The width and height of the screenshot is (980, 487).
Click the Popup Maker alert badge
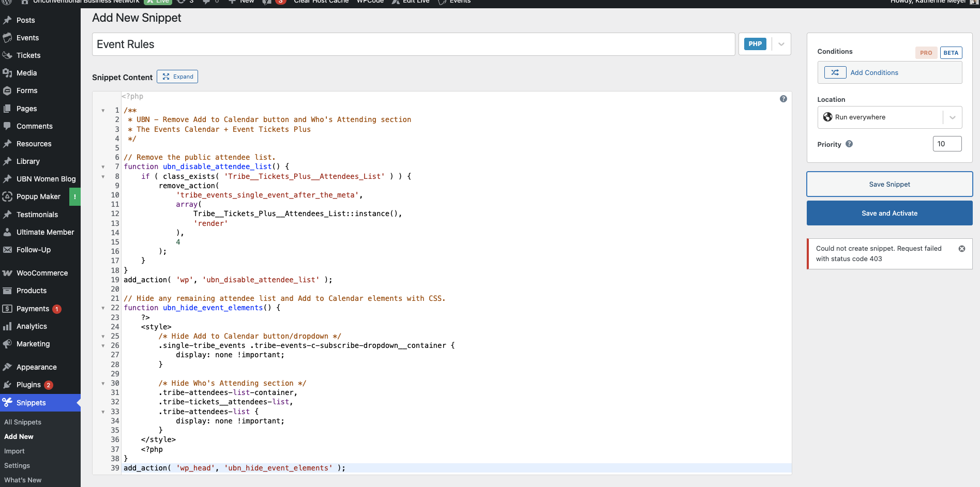[75, 196]
